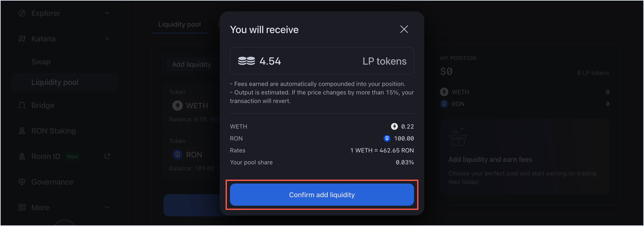Collapse the Katana section

tap(107, 38)
